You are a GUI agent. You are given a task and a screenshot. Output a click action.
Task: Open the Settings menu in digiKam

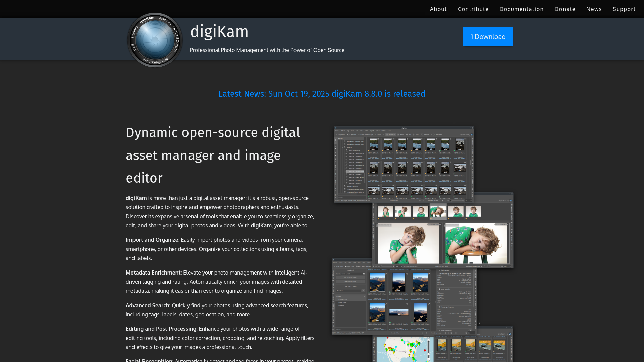coord(384,131)
